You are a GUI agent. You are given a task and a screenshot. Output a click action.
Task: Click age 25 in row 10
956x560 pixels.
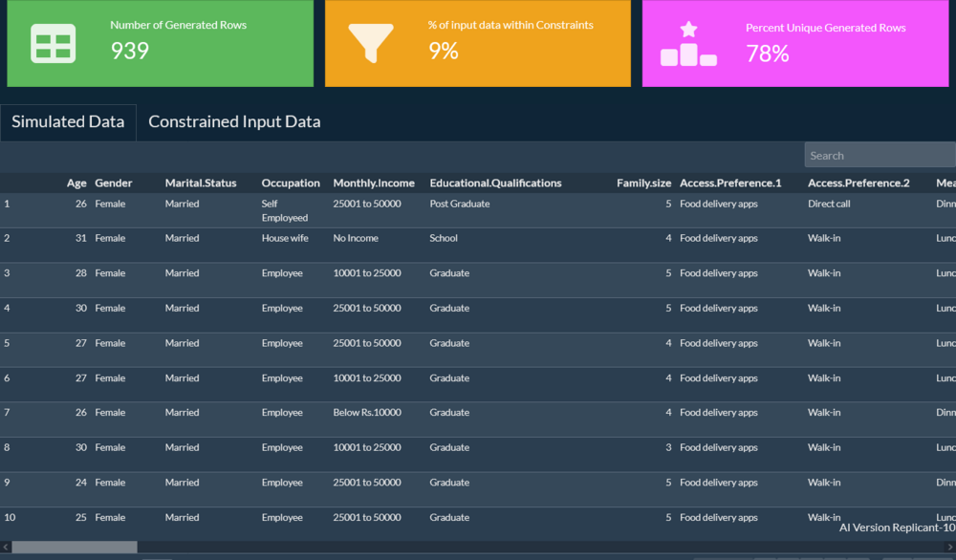(81, 517)
